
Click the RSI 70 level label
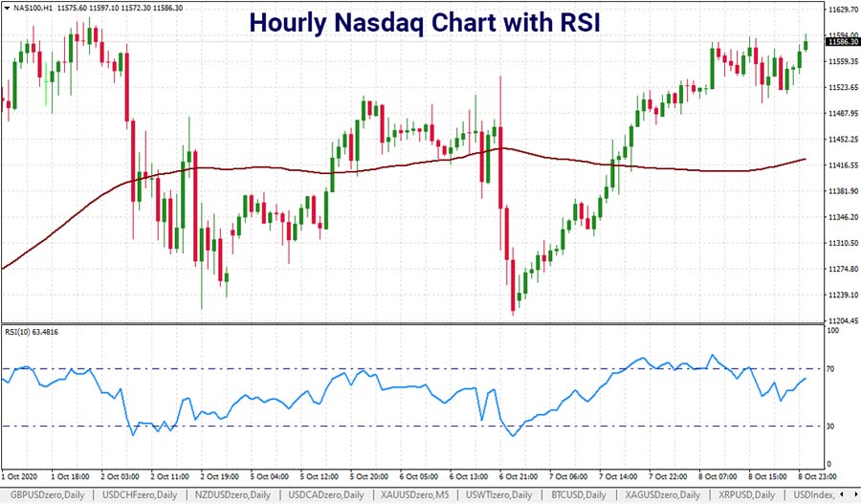(x=830, y=369)
